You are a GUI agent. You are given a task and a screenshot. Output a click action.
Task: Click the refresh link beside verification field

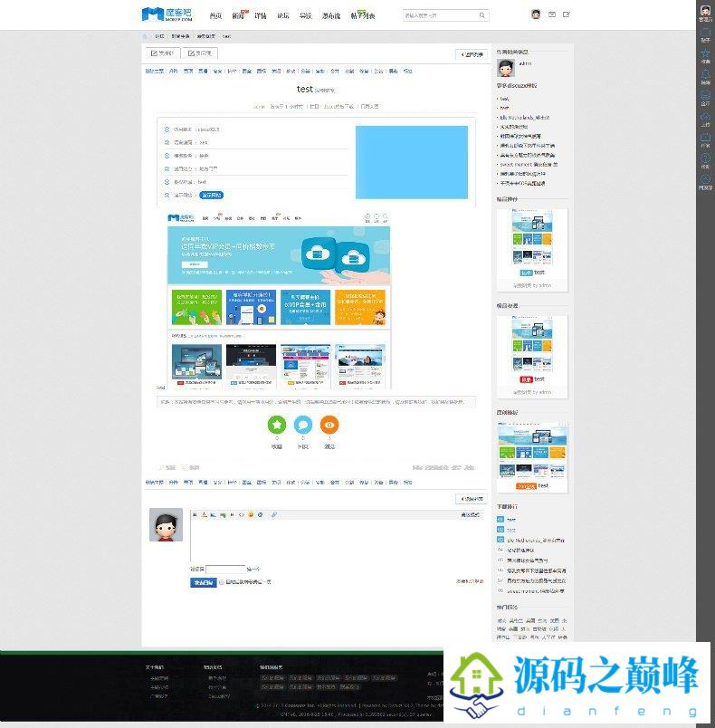[x=253, y=569]
